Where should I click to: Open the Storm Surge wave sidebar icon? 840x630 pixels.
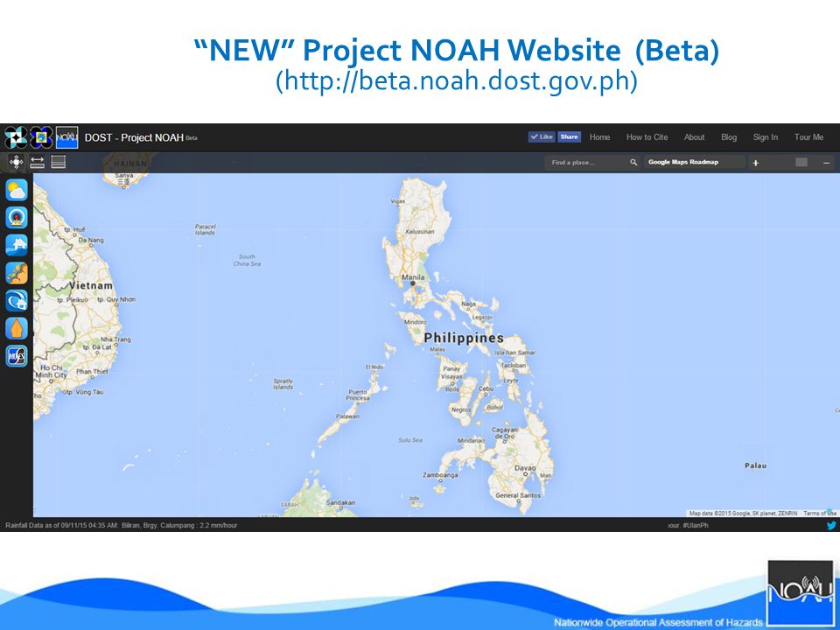pos(17,300)
